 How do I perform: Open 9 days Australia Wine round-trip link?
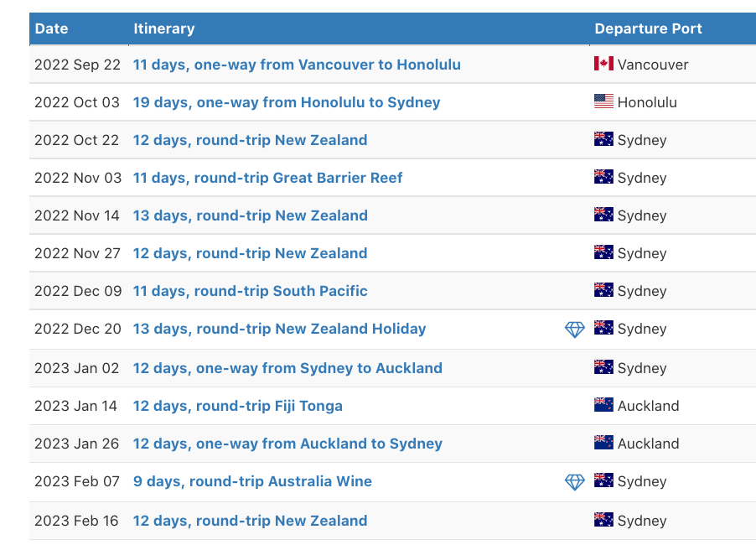[252, 481]
